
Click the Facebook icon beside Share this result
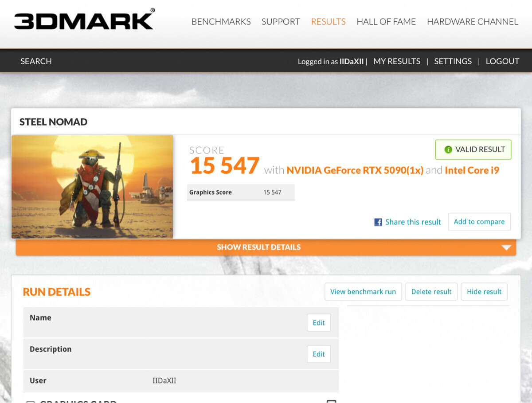pos(378,222)
